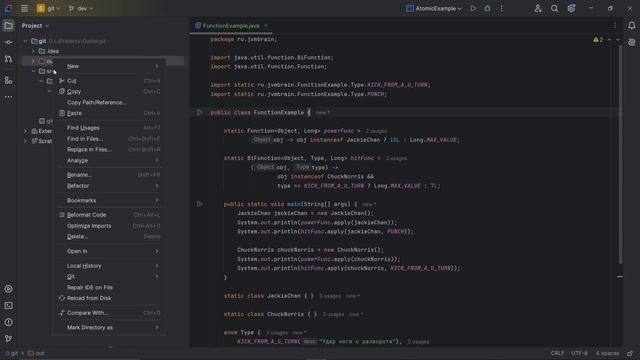Image resolution: width=640 pixels, height=360 pixels.
Task: Collapse the git root folder
Action: 25,41
